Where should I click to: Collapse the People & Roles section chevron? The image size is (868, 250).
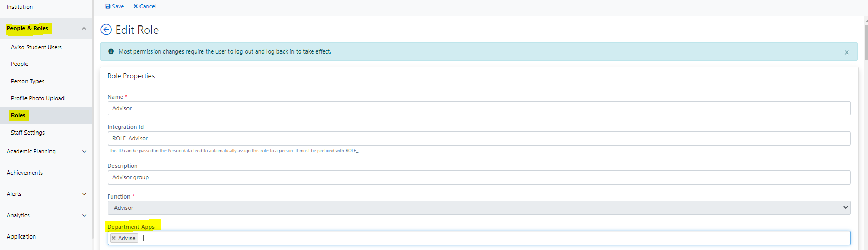click(x=84, y=29)
